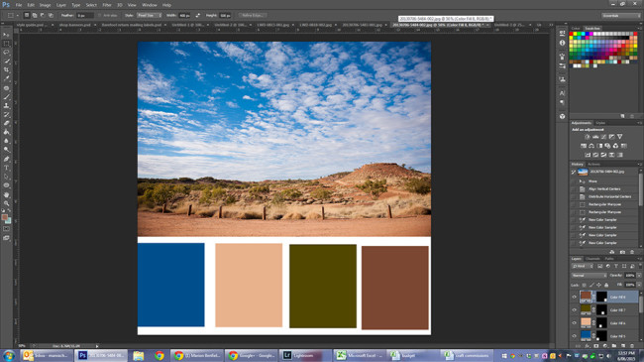This screenshot has width=644, height=362.
Task: Click the Windows Start button
Action: click(9, 355)
